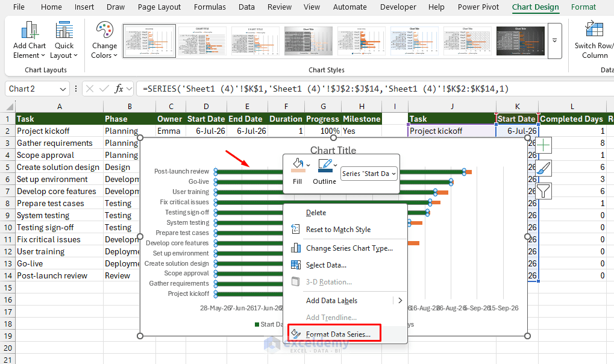Click the Insert Function fx icon

[x=119, y=89]
